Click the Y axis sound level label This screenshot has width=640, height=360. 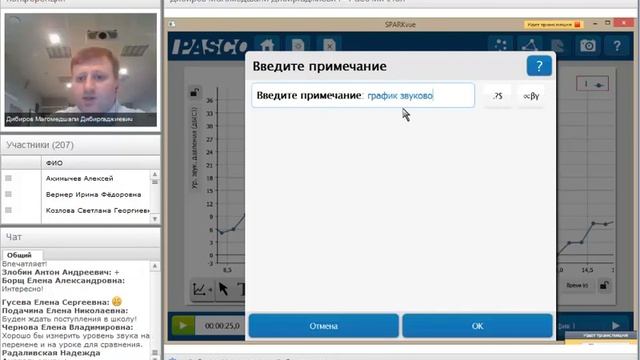tap(195, 148)
